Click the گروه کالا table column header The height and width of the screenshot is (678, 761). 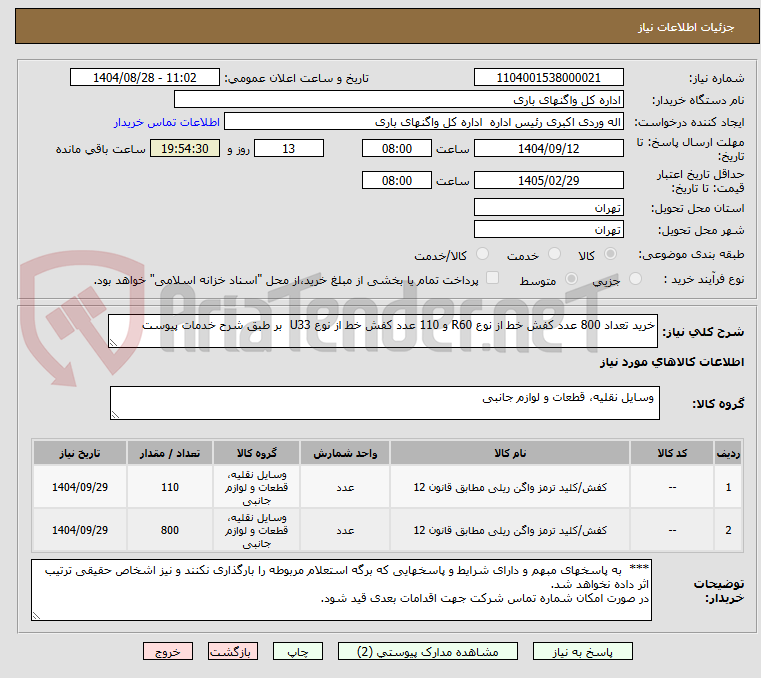coord(256,453)
